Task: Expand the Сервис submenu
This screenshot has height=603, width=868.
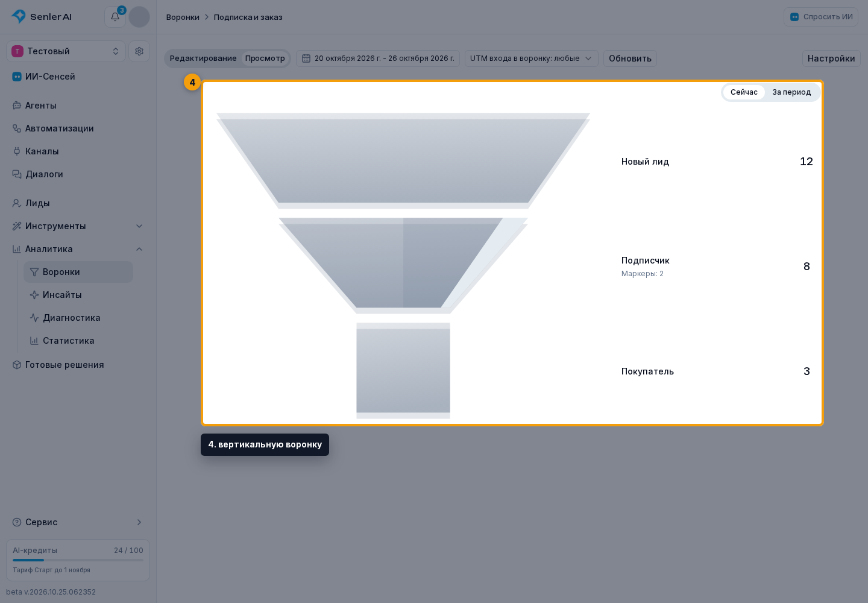Action: 78,522
